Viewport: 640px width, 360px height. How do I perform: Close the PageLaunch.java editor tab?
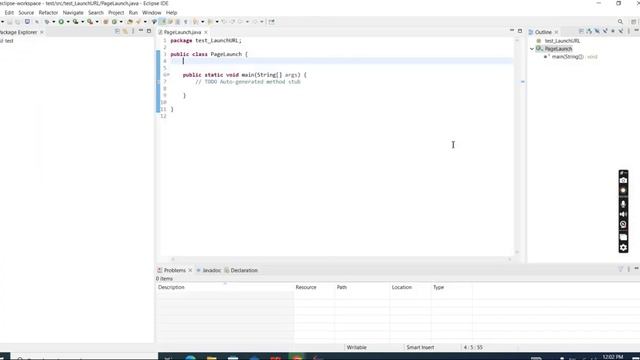tap(206, 32)
